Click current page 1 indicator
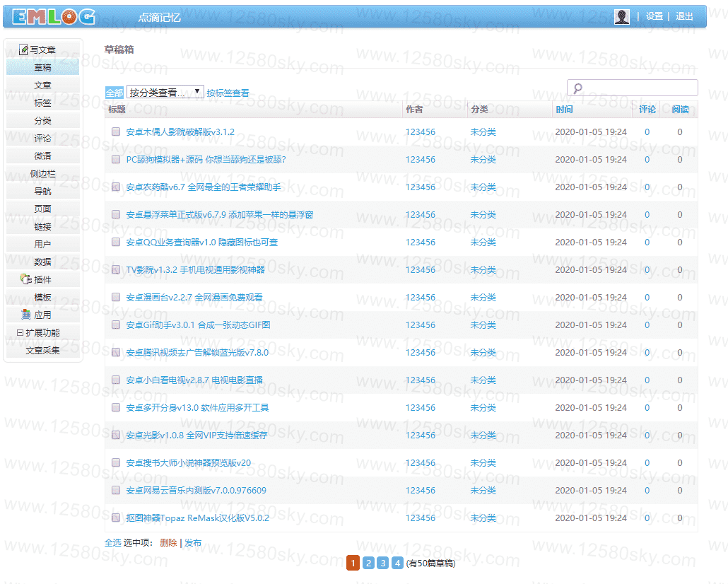 coord(353,563)
